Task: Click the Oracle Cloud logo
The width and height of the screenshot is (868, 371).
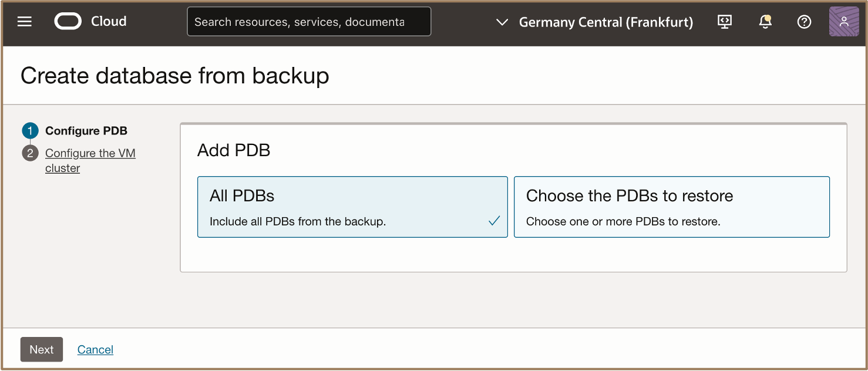Action: point(68,21)
